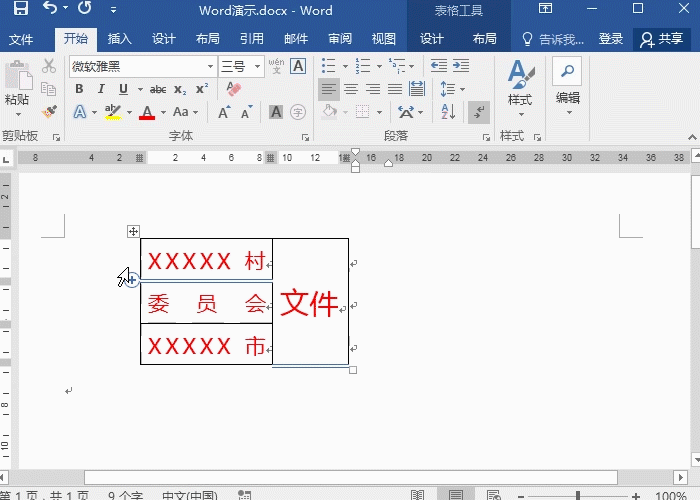Toggle character shading A icon
Screen dimensions: 700x500
point(276,112)
